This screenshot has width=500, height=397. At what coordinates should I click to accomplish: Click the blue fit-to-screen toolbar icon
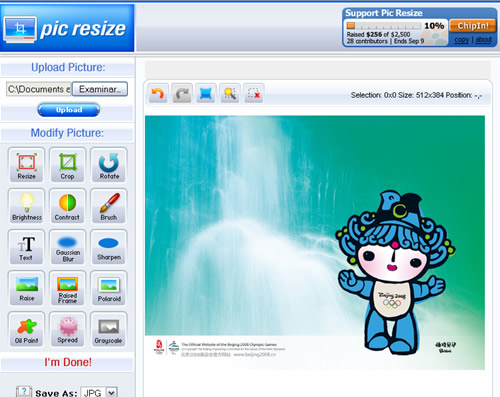point(206,93)
